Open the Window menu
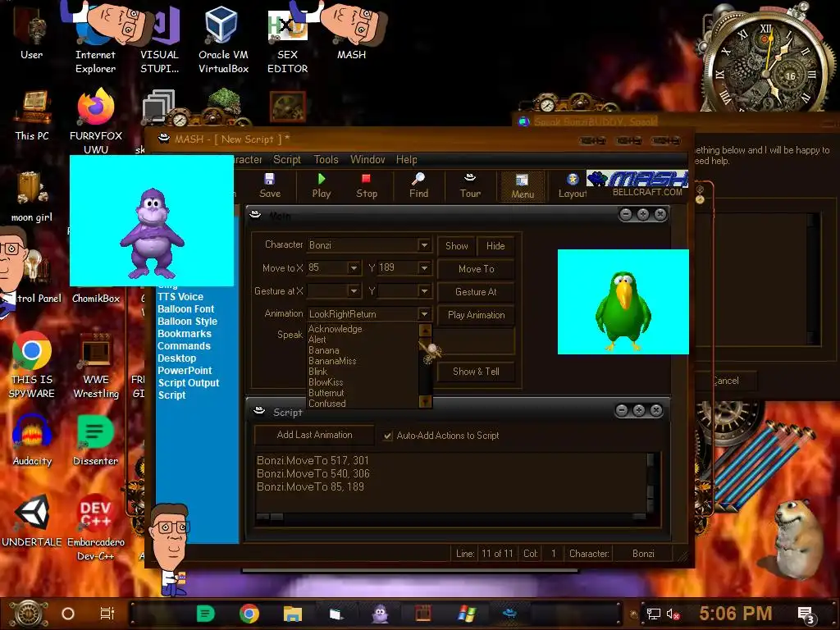This screenshot has height=630, width=840. (x=367, y=160)
